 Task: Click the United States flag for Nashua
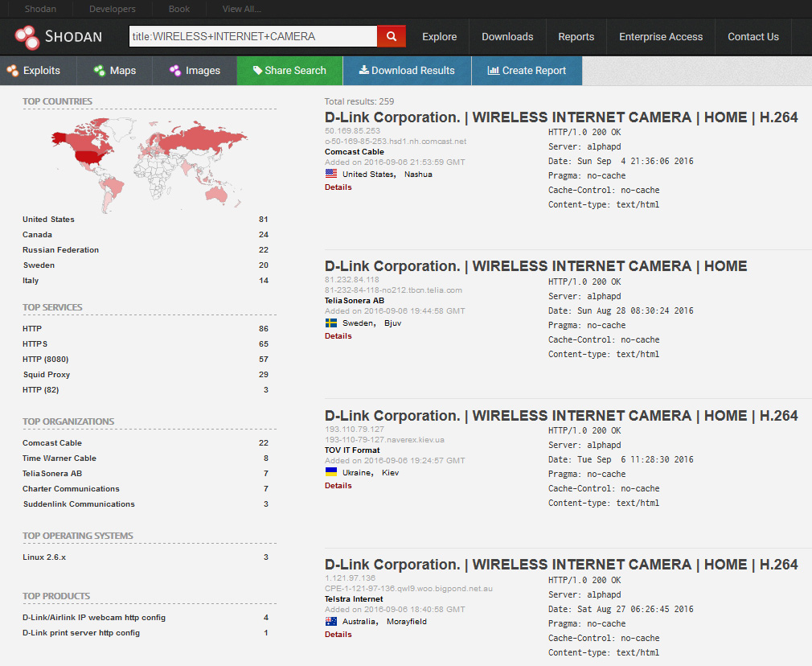(x=331, y=174)
